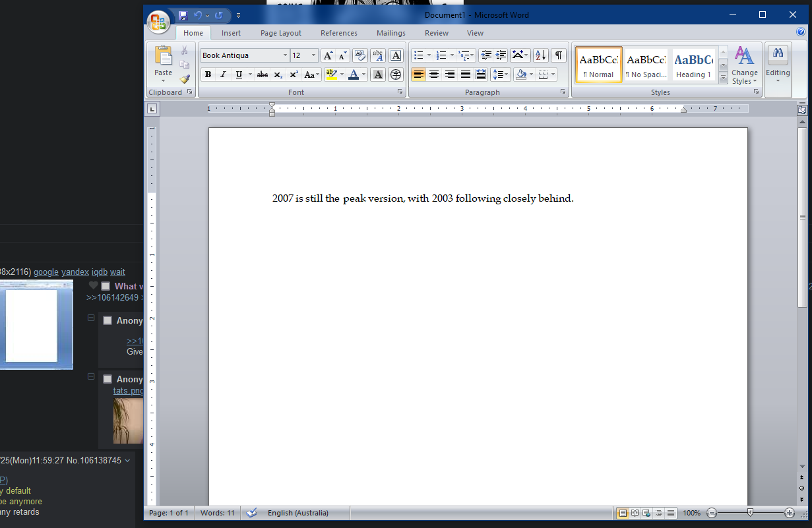The image size is (812, 528).
Task: Open the Font dialog launcher
Action: point(400,92)
